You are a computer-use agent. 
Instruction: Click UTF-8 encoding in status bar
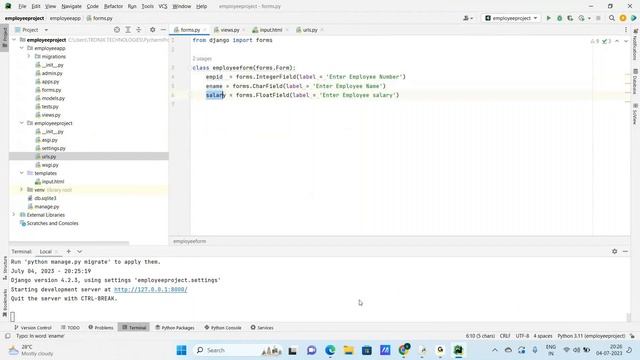coord(522,336)
